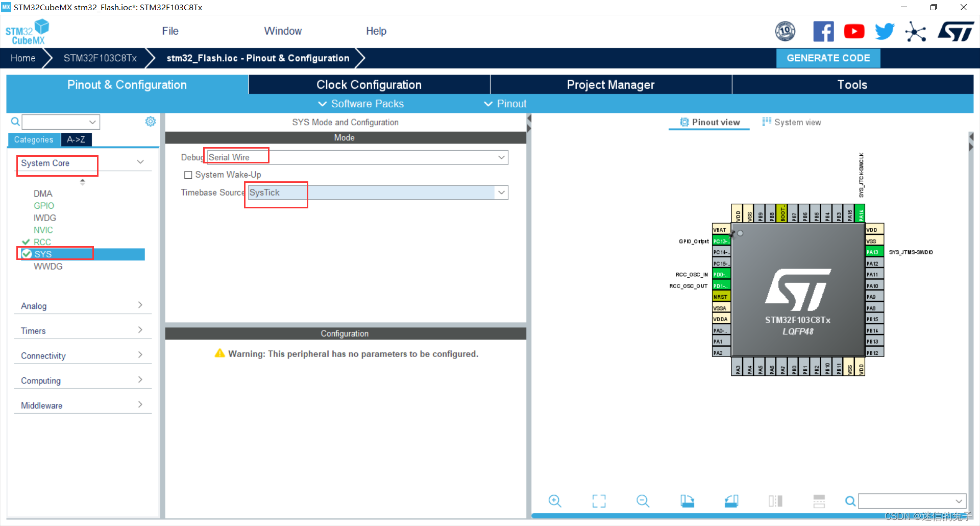Expand the Analog category
The image size is (980, 526).
point(140,305)
